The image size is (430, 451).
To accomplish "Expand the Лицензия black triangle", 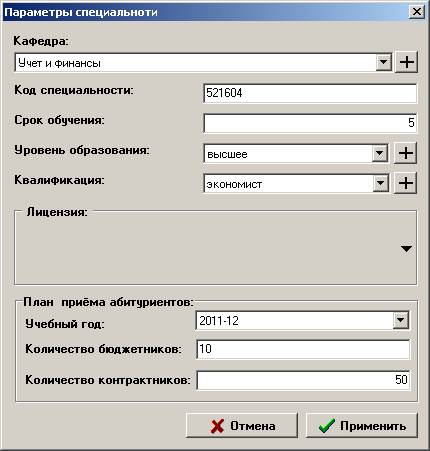I will coord(406,249).
